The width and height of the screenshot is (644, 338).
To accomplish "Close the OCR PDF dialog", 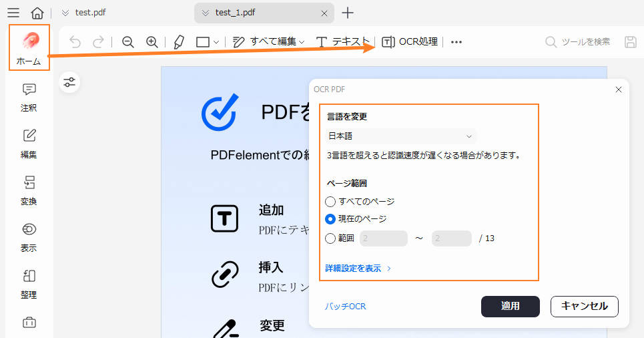I will 619,90.
